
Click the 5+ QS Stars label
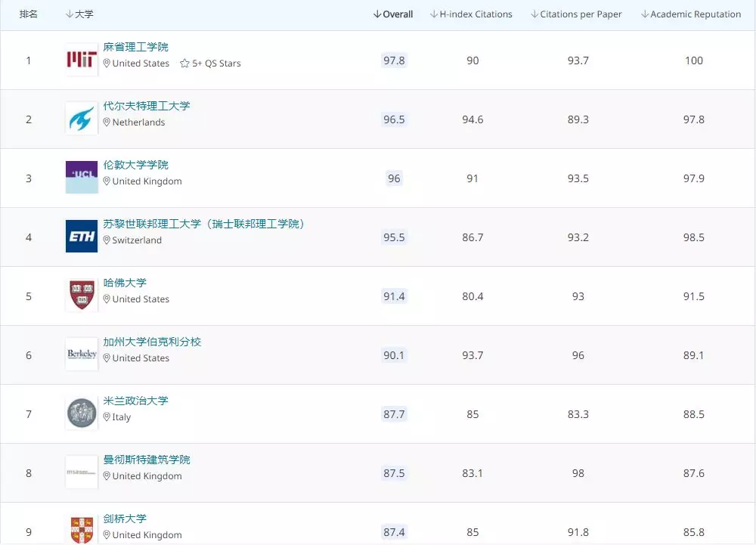point(215,63)
